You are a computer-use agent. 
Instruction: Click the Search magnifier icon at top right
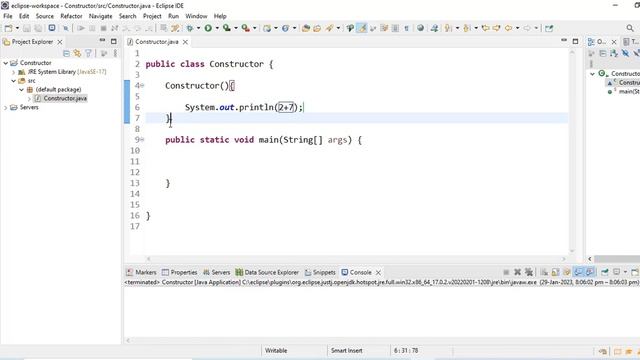[630, 28]
